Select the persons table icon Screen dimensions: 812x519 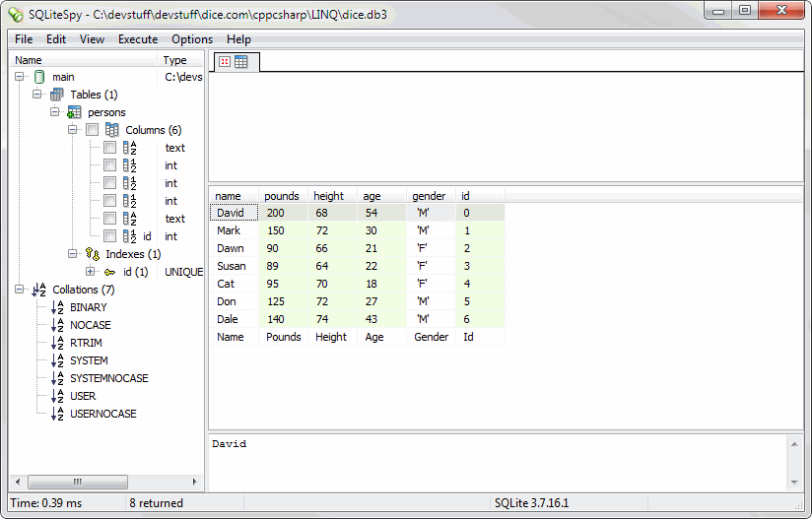coord(74,112)
